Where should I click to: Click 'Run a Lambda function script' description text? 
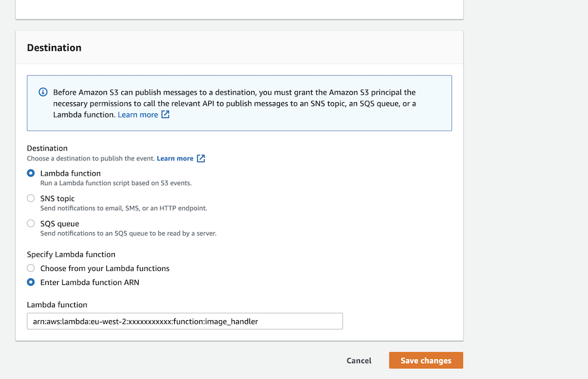tap(116, 183)
